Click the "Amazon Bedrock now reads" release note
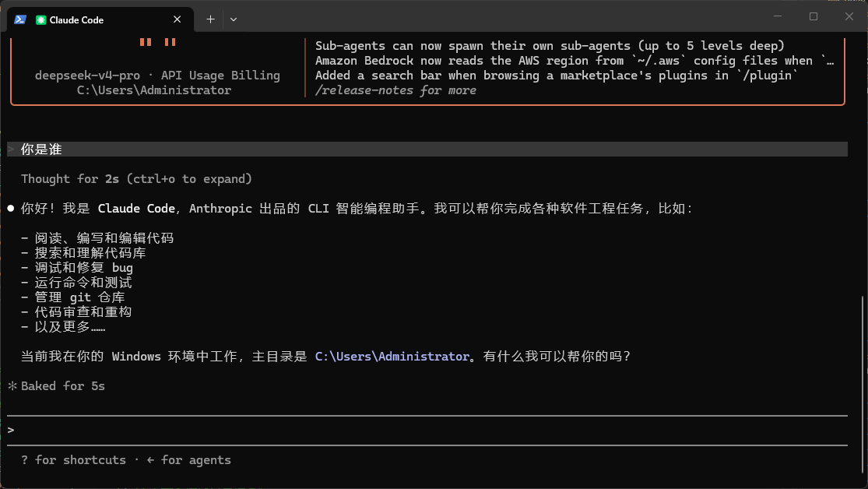 (575, 61)
